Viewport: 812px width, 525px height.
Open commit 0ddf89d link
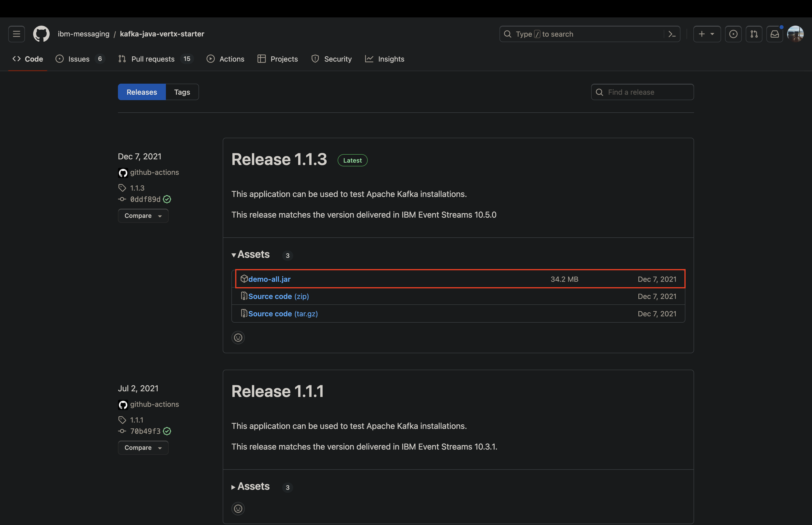pyautogui.click(x=145, y=200)
